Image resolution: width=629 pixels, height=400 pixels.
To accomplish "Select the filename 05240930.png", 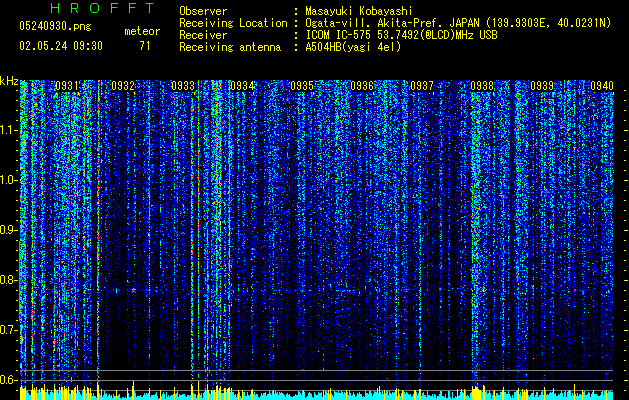I will pyautogui.click(x=55, y=26).
